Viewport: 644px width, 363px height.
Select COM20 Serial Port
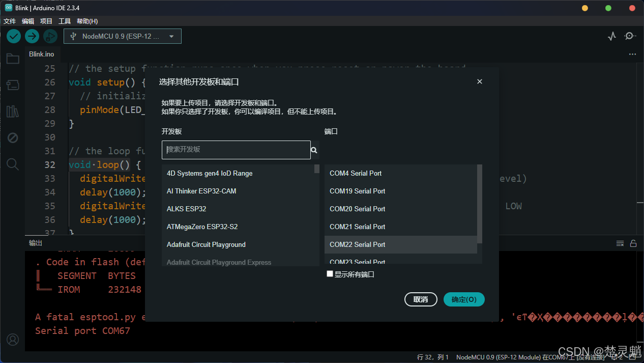point(401,209)
